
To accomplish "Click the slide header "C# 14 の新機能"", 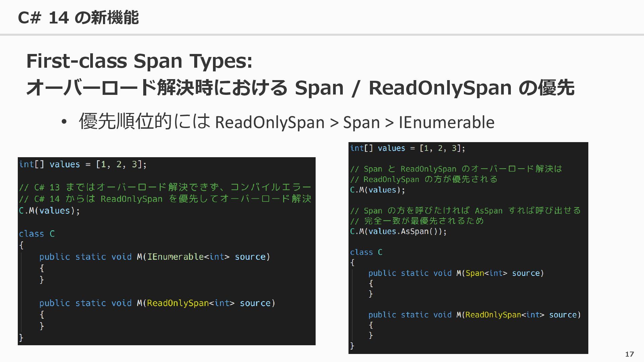I will [x=78, y=17].
